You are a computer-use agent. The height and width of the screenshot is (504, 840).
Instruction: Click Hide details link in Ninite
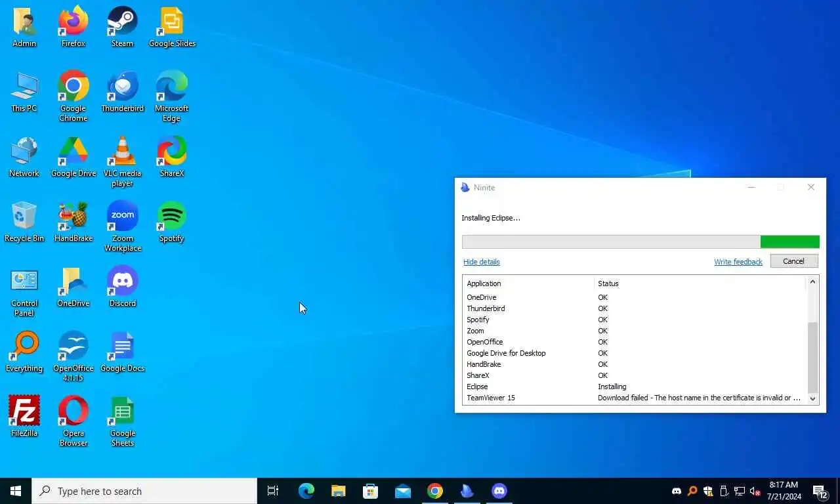(482, 262)
